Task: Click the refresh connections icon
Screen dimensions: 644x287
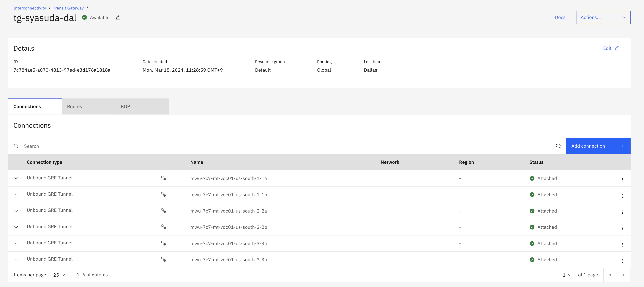Action: tap(558, 146)
